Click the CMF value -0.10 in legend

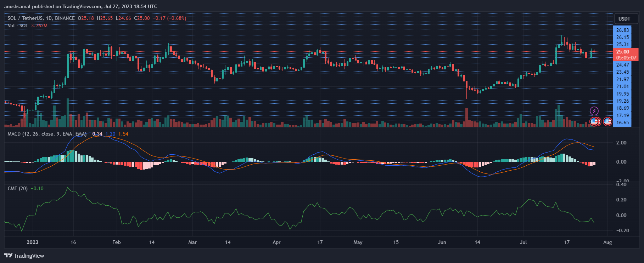(x=37, y=188)
